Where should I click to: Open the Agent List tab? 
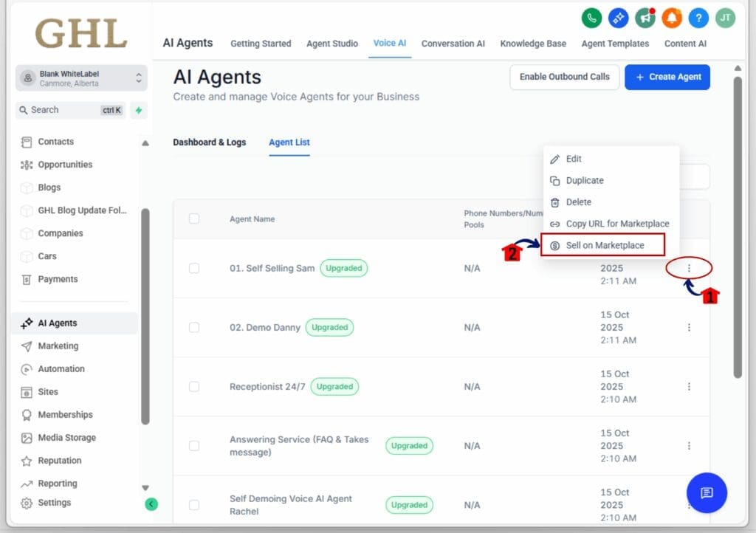coord(289,142)
